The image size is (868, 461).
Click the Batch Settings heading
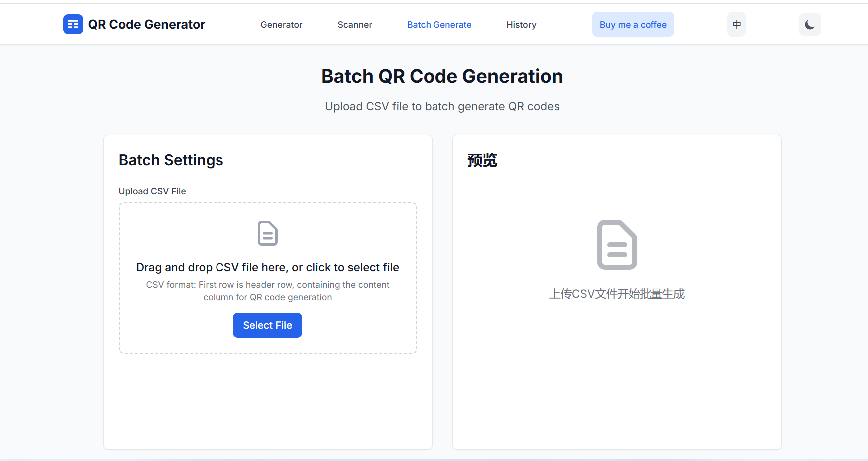171,160
